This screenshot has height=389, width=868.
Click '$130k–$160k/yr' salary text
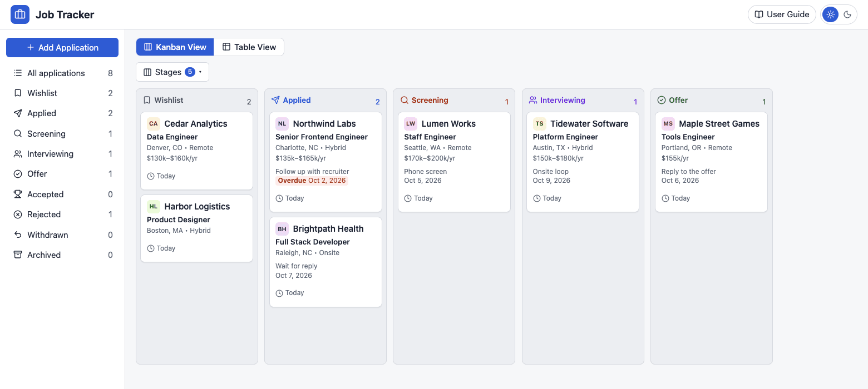172,158
